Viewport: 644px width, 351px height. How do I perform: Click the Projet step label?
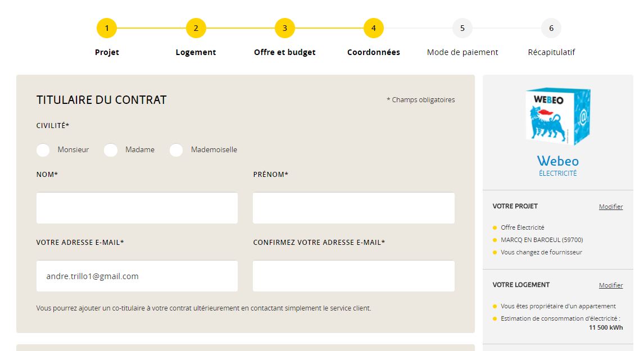(x=107, y=52)
